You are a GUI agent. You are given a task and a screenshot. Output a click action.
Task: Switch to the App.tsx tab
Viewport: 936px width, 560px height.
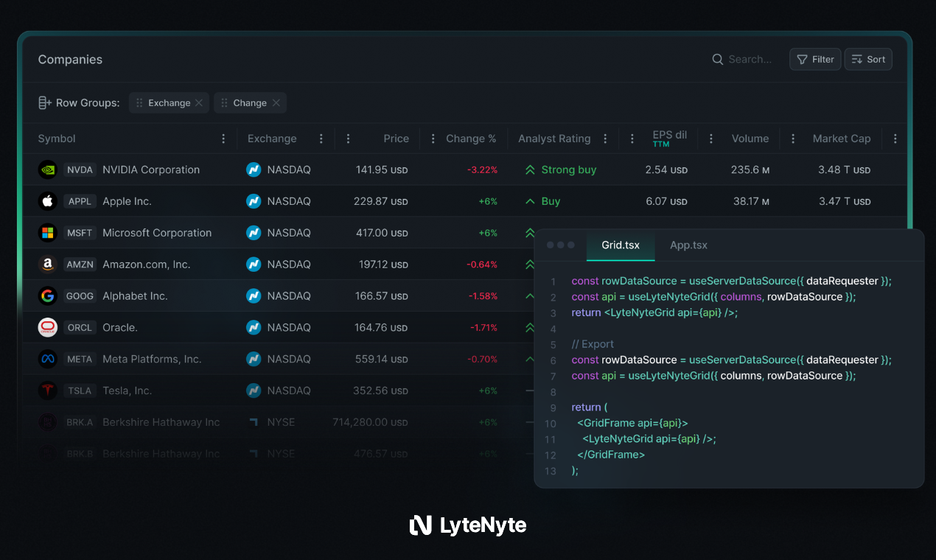[x=688, y=245]
